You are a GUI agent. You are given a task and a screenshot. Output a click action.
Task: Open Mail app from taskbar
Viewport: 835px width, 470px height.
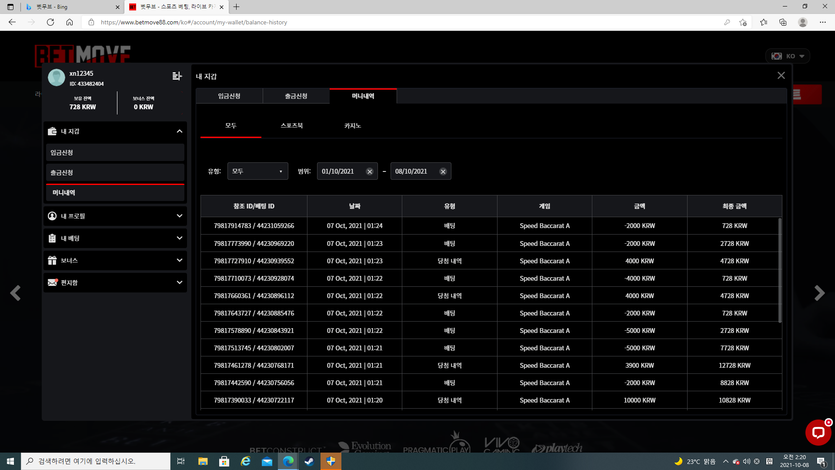267,461
